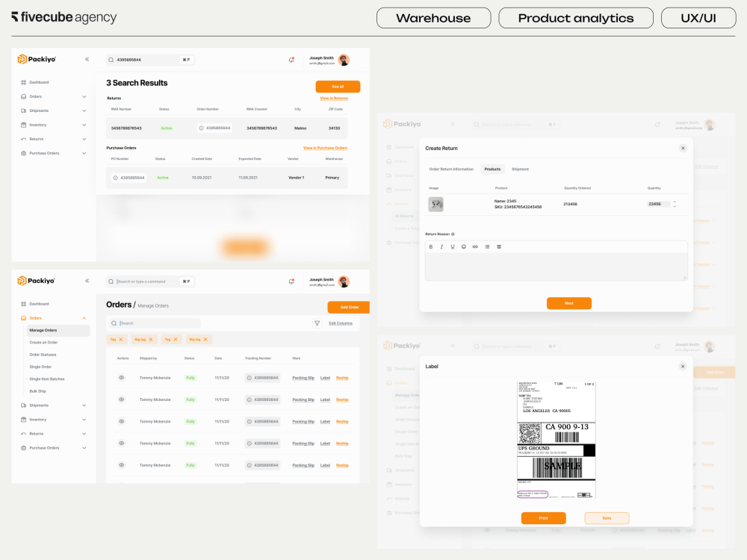Image resolution: width=747 pixels, height=560 pixels.
Task: Increase quantity with stepper up arrow
Action: (x=675, y=202)
